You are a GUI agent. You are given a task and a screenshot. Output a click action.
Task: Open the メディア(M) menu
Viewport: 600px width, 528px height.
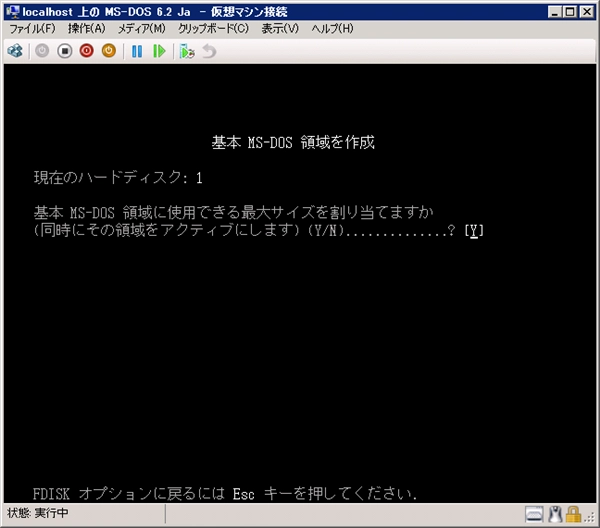141,29
